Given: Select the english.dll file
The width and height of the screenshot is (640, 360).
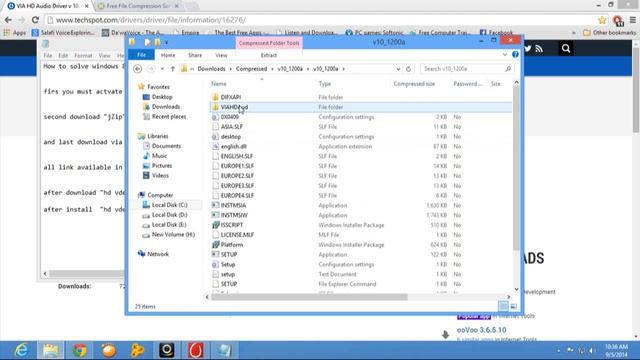Looking at the screenshot, I should pyautogui.click(x=233, y=146).
